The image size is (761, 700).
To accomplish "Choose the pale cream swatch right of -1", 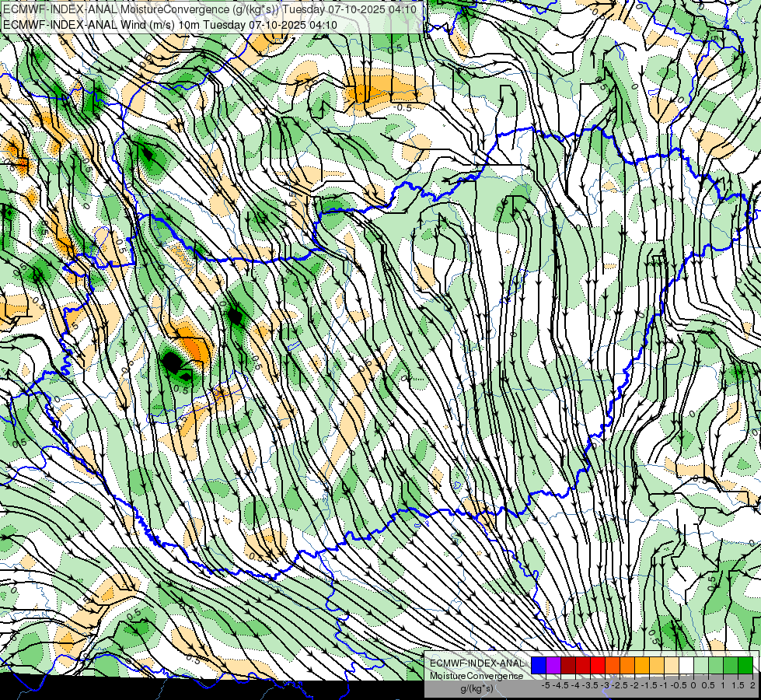I will [x=672, y=665].
